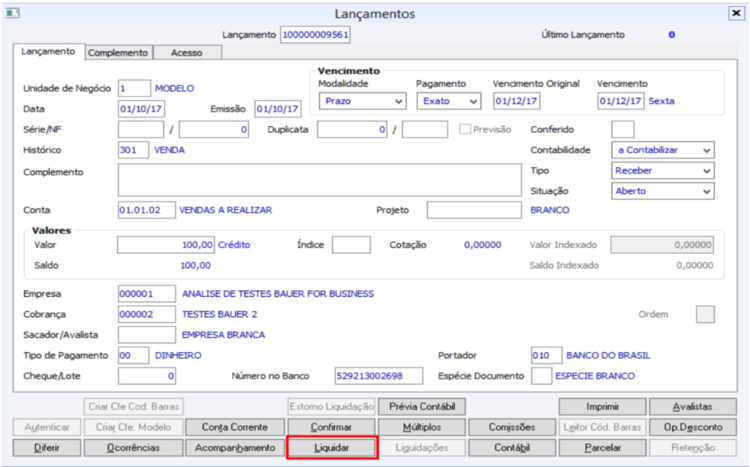This screenshot has height=467, width=750.
Task: Tick the Previsão checkbox
Action: tap(464, 129)
